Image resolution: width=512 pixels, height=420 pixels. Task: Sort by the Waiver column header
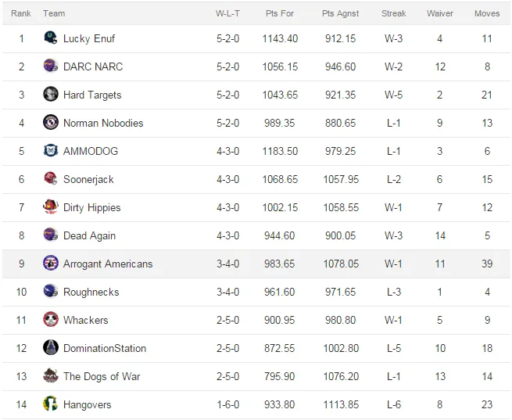tap(440, 13)
